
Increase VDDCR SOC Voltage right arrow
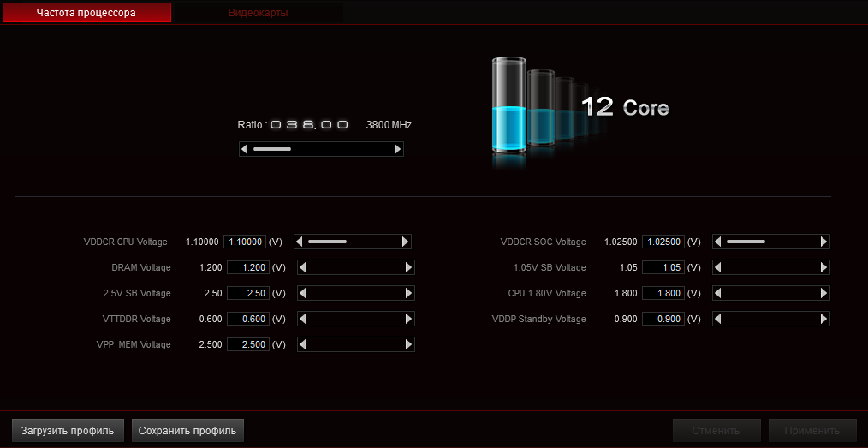pyautogui.click(x=823, y=242)
